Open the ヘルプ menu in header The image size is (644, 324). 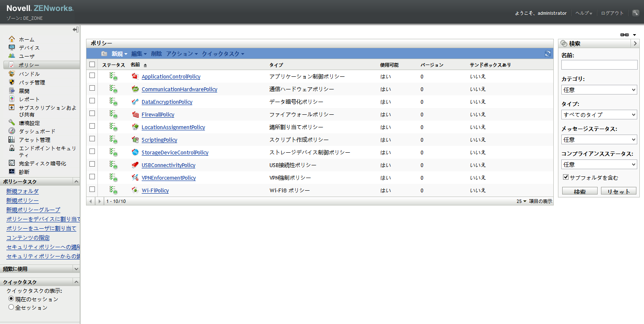(x=584, y=13)
